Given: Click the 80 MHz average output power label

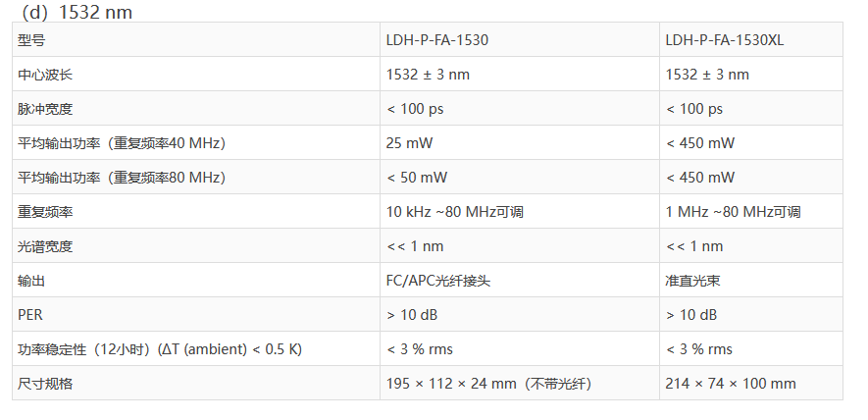Looking at the screenshot, I should (122, 178).
